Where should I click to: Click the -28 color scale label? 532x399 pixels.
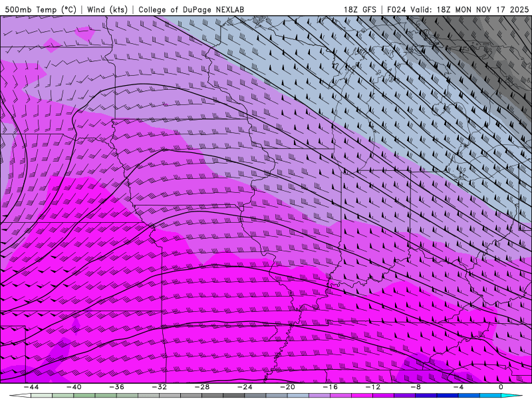click(202, 387)
